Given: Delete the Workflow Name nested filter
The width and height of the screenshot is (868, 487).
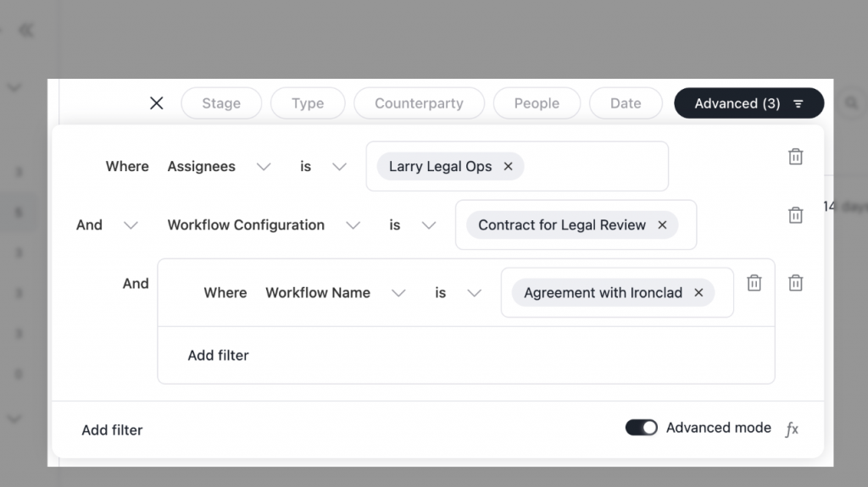Looking at the screenshot, I should (754, 283).
